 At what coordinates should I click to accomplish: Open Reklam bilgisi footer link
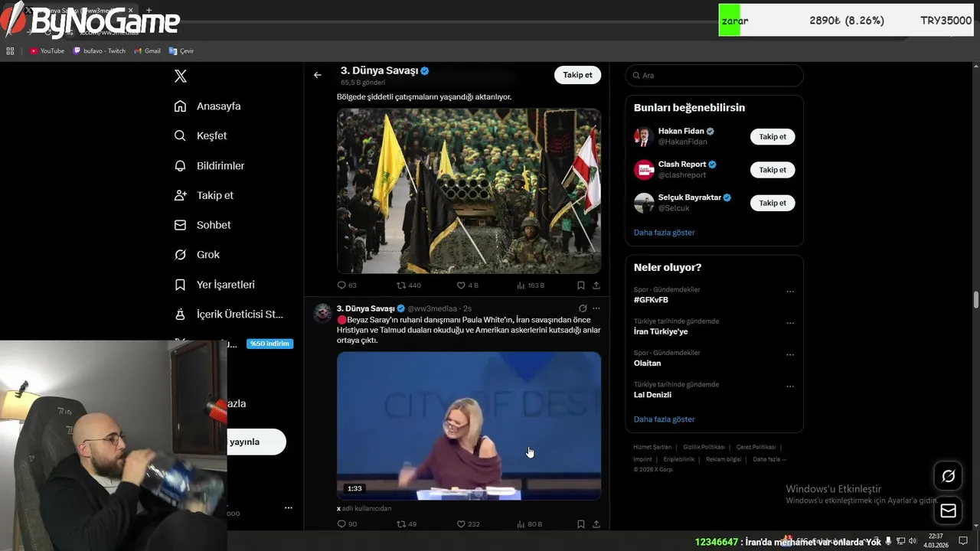coord(724,459)
